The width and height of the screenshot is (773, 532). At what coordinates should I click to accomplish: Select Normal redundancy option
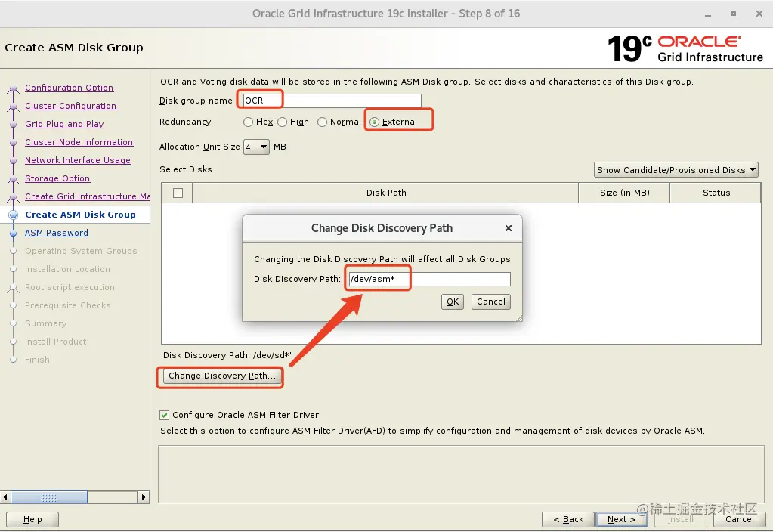click(322, 122)
